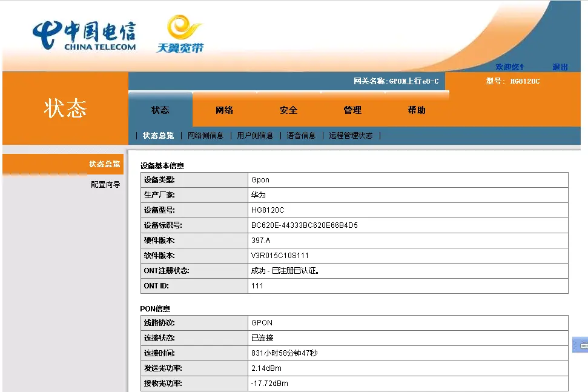The image size is (588, 392).
Task: Click the 线路协议 value GPON
Action: tap(262, 322)
